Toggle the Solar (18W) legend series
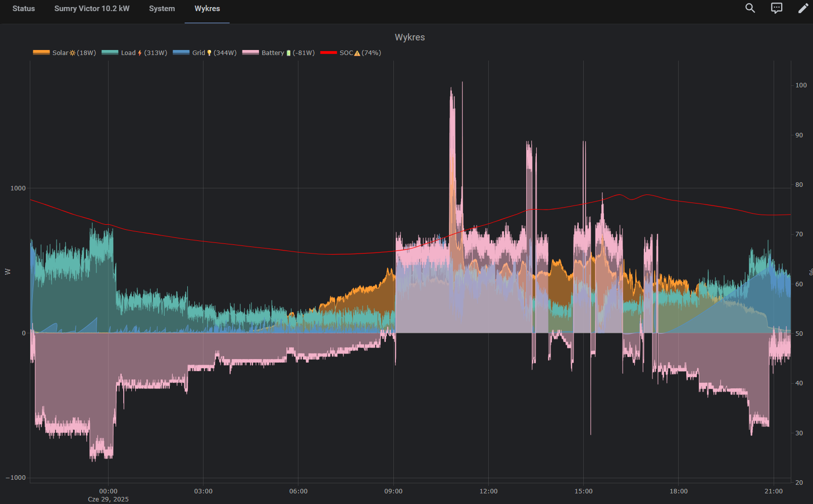Image resolution: width=813 pixels, height=504 pixels. [65, 53]
